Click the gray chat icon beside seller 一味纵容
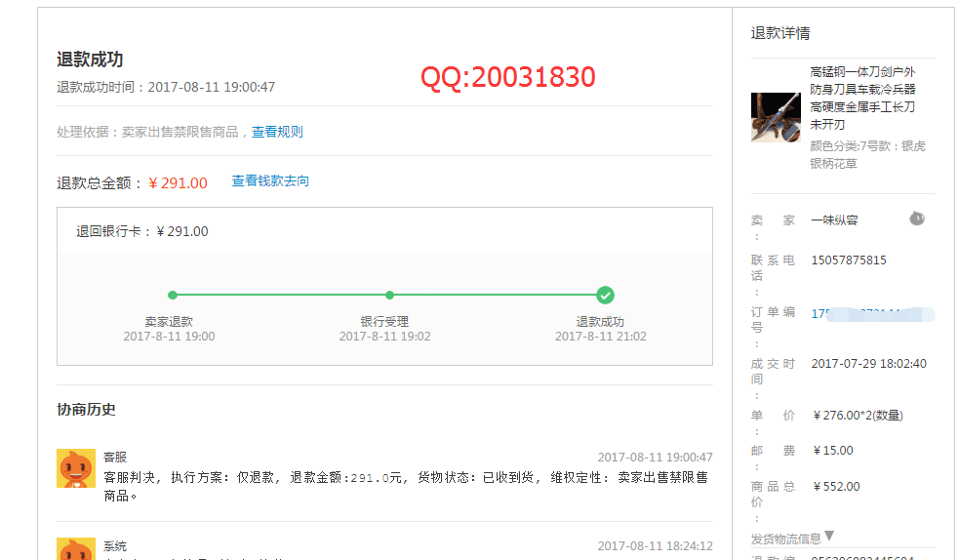This screenshot has height=560, width=959. (916, 219)
